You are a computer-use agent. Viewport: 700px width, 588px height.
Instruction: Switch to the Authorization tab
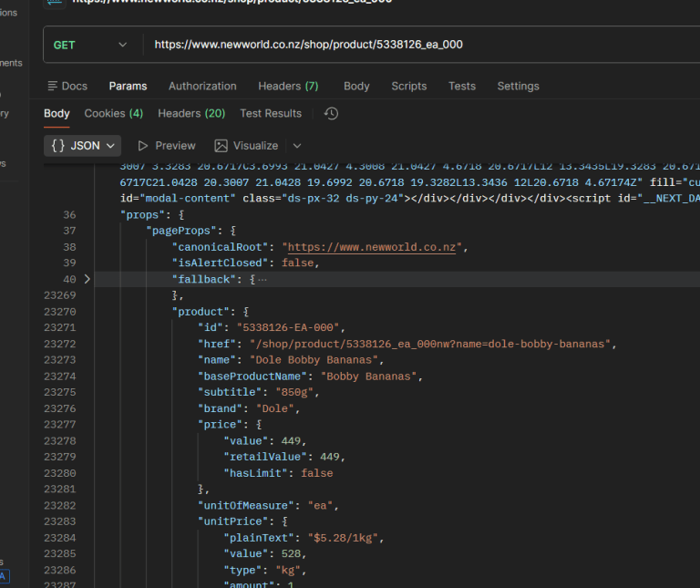202,86
